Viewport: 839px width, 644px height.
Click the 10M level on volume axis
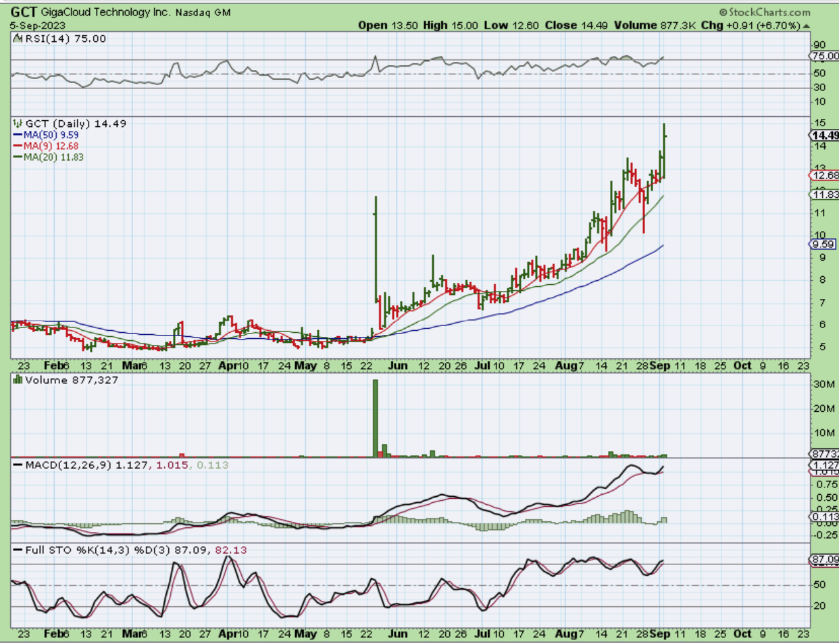point(824,433)
